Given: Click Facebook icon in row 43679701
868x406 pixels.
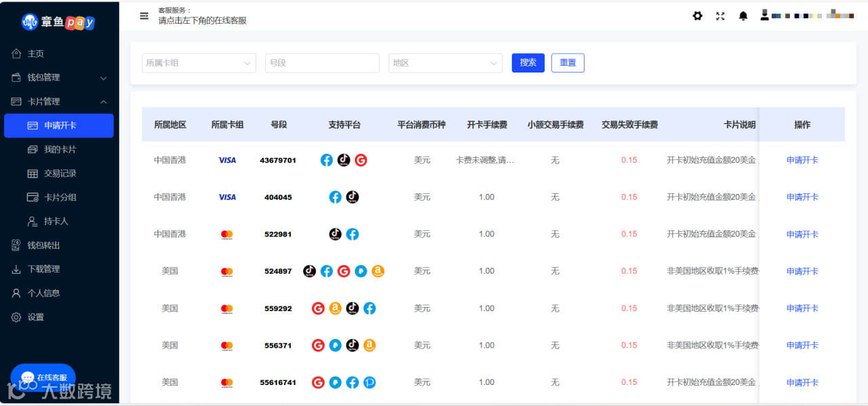Looking at the screenshot, I should click(326, 160).
